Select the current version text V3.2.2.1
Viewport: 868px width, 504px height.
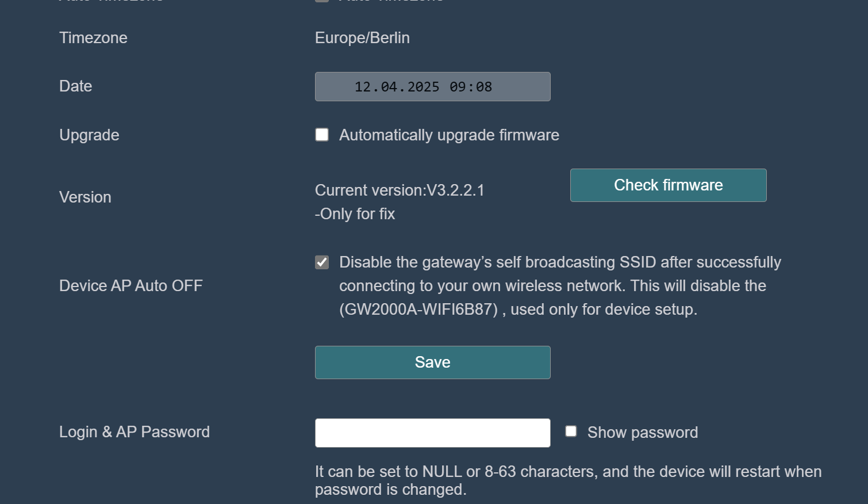point(399,190)
